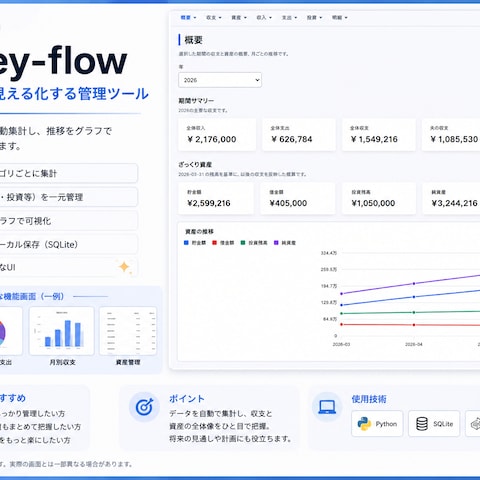Select the ¥ 626,784 summary card

[299, 135]
